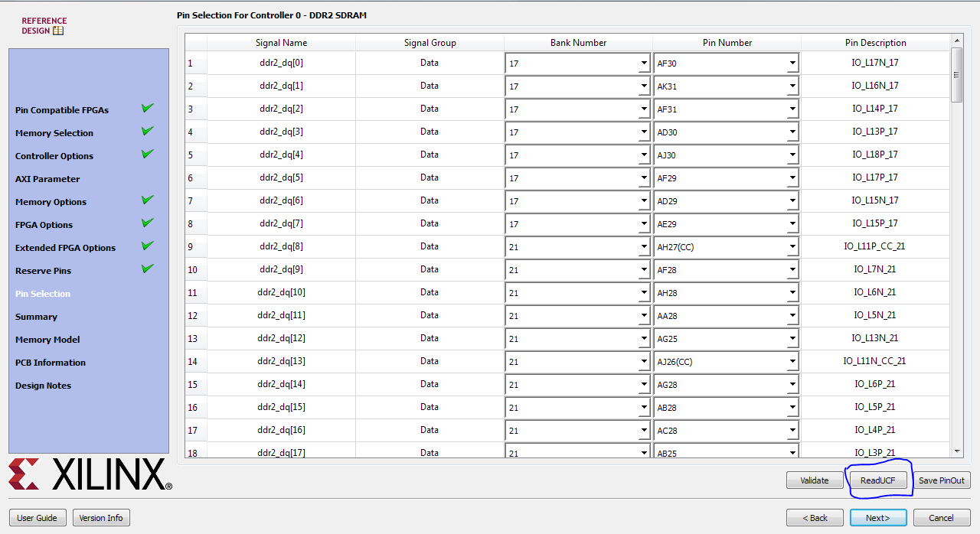The image size is (980, 534).
Task: Click the Bank Number column header
Action: tap(578, 43)
